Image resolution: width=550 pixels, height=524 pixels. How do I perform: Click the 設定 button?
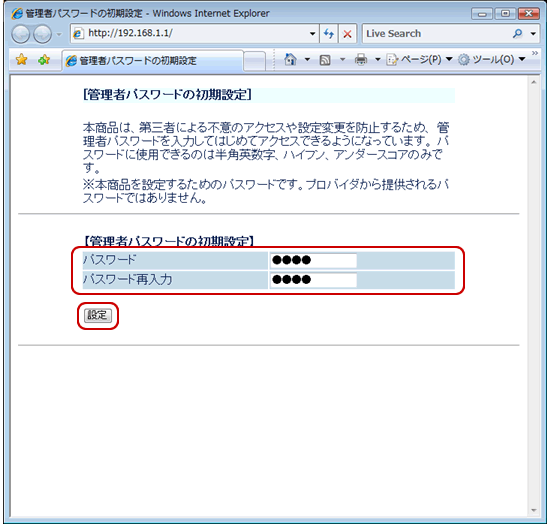click(x=98, y=315)
